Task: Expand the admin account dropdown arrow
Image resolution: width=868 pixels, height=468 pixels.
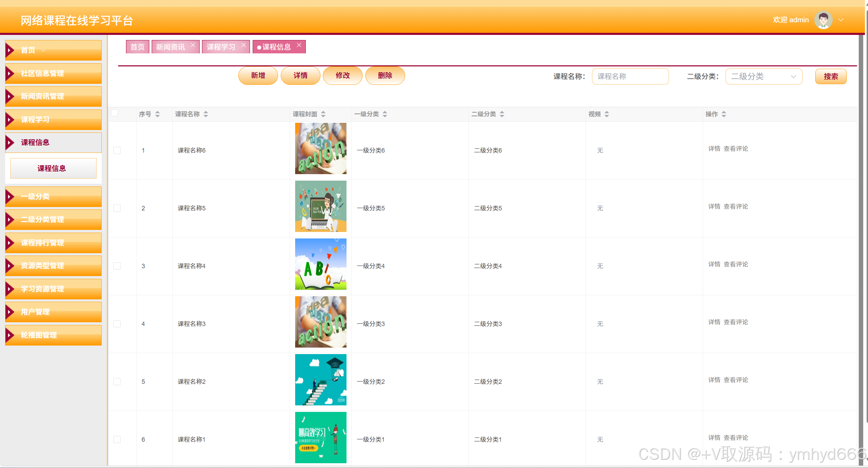Action: (x=841, y=20)
